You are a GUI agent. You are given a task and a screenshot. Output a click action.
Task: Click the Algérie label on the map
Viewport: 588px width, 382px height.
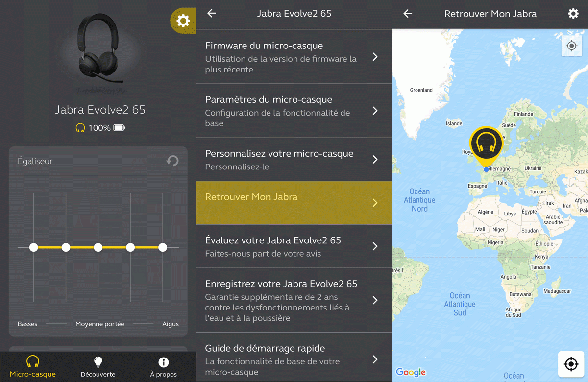[x=486, y=212]
